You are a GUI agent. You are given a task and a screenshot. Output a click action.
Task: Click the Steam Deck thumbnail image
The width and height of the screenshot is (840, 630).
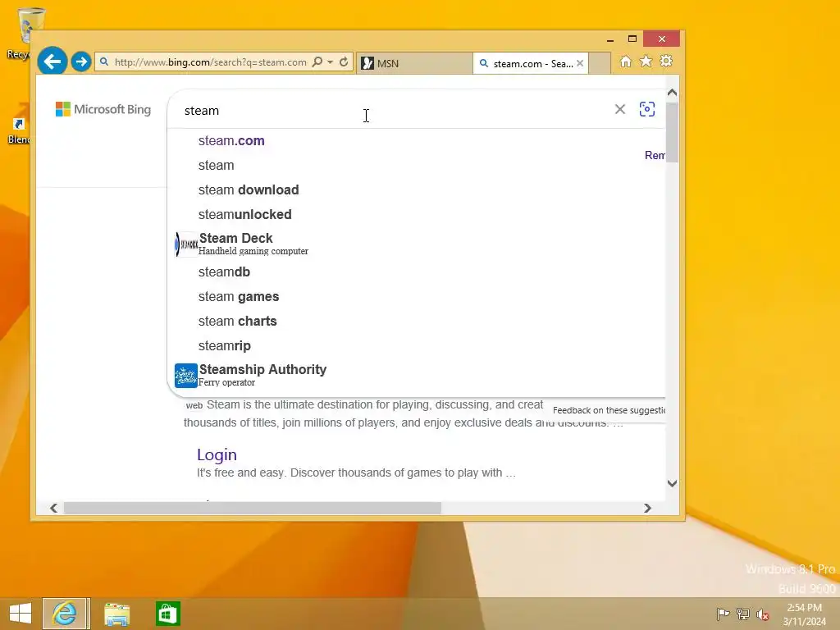186,244
